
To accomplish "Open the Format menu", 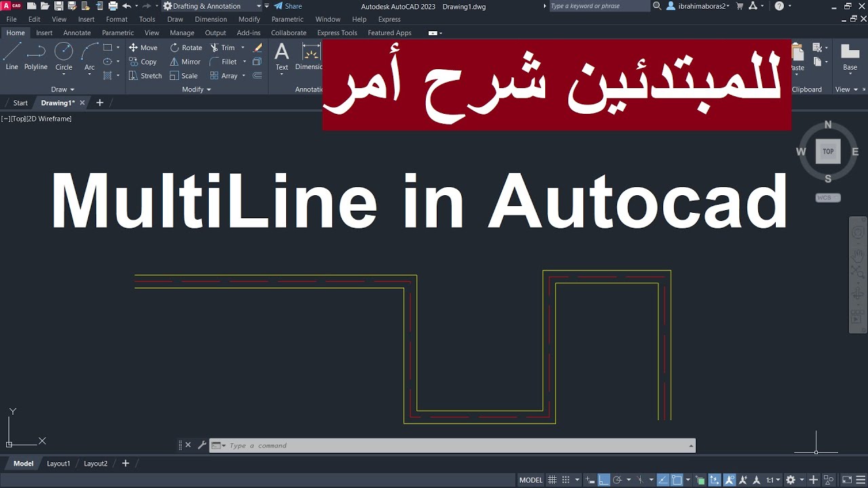I will (117, 20).
